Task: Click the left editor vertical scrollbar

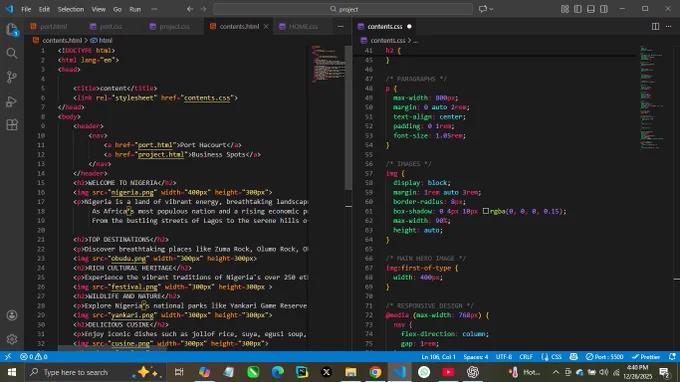Action: 348,117
